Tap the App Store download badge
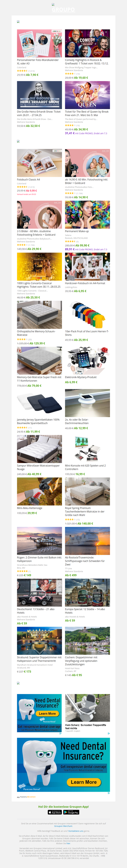The width and height of the screenshot is (127, 868). tap(55, 812)
